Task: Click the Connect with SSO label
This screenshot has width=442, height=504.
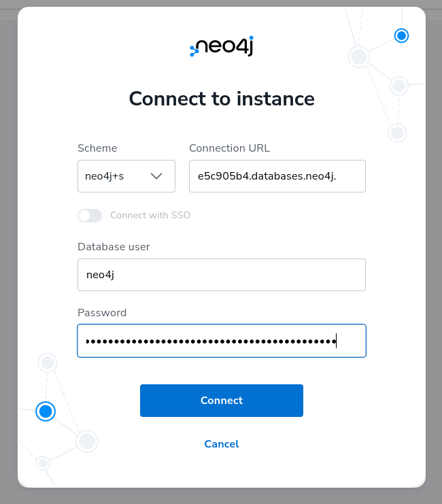Action: (150, 215)
